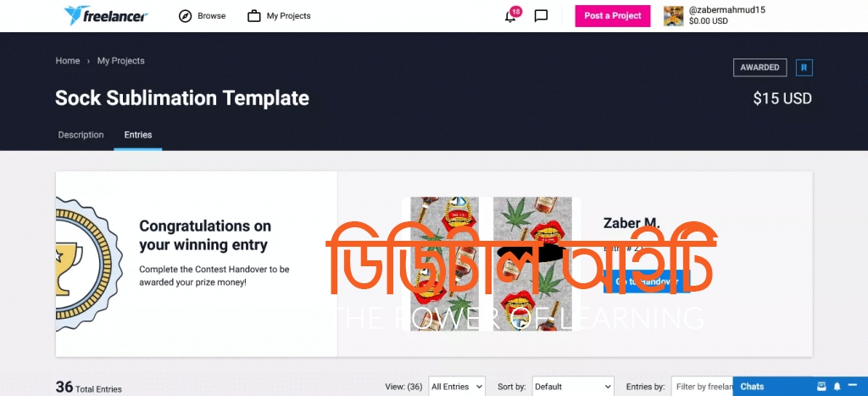Viewport: 868px width, 396px height.
Task: Click the zabermahmud15 profile avatar
Action: [x=673, y=15]
